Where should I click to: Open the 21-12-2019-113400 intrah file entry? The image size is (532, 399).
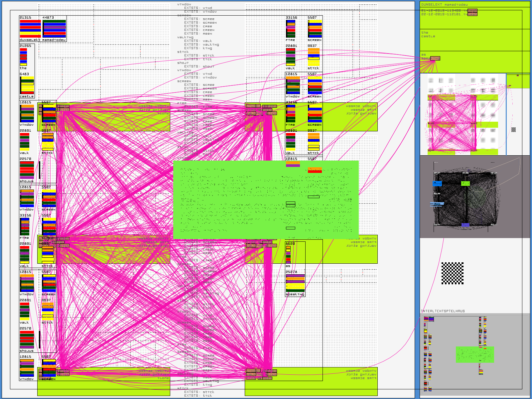click(x=449, y=11)
